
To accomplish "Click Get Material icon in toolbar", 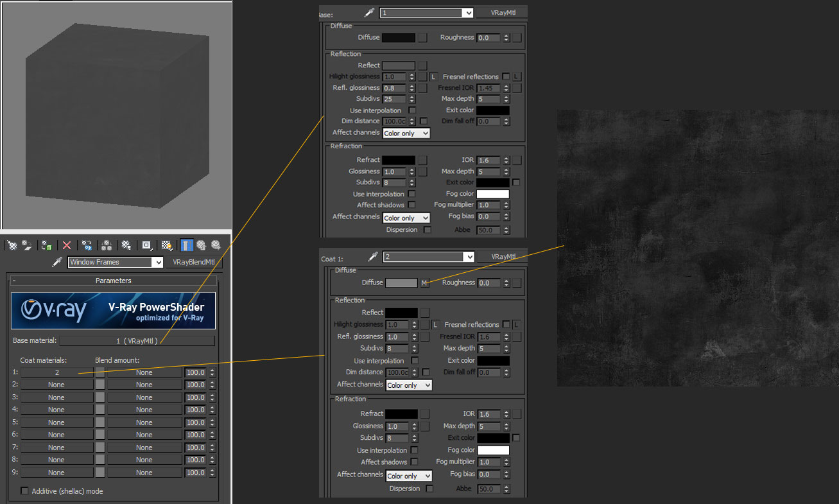I will pyautogui.click(x=11, y=245).
